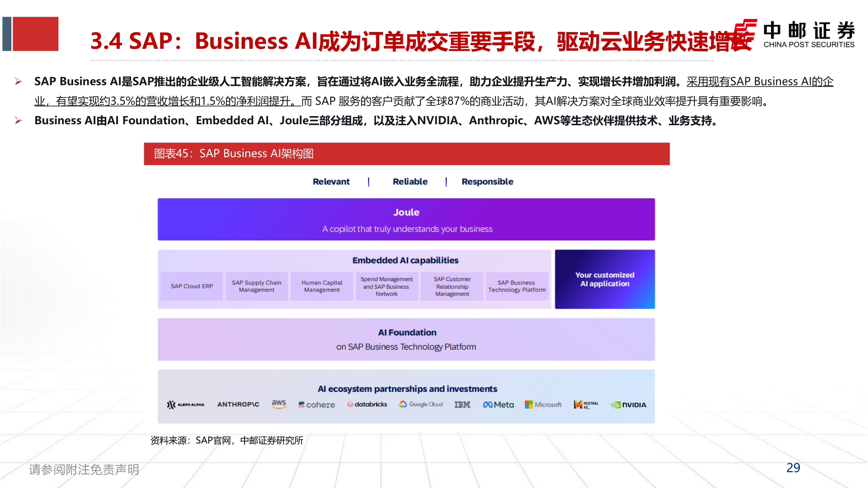
Task: Select the Relevant label tab
Action: pos(331,182)
